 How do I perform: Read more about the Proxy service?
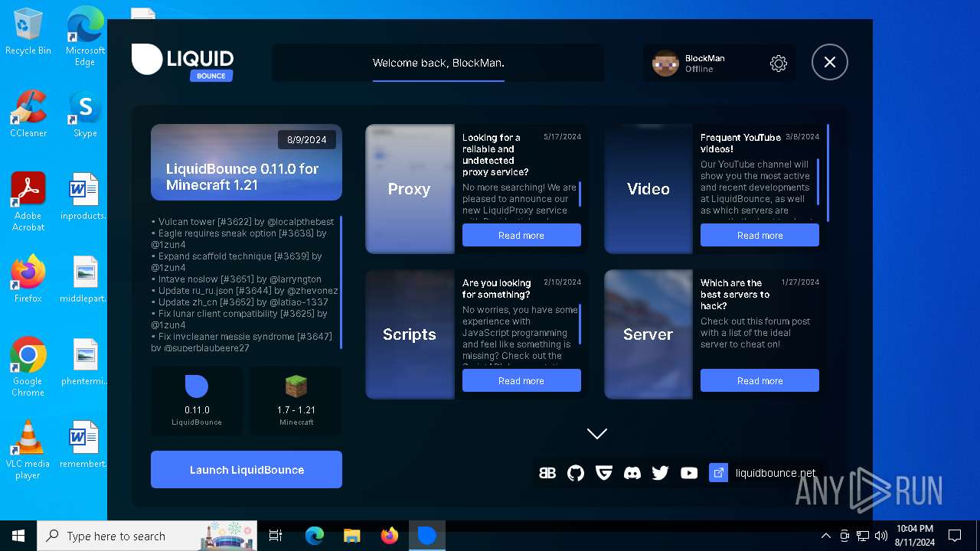pos(521,235)
